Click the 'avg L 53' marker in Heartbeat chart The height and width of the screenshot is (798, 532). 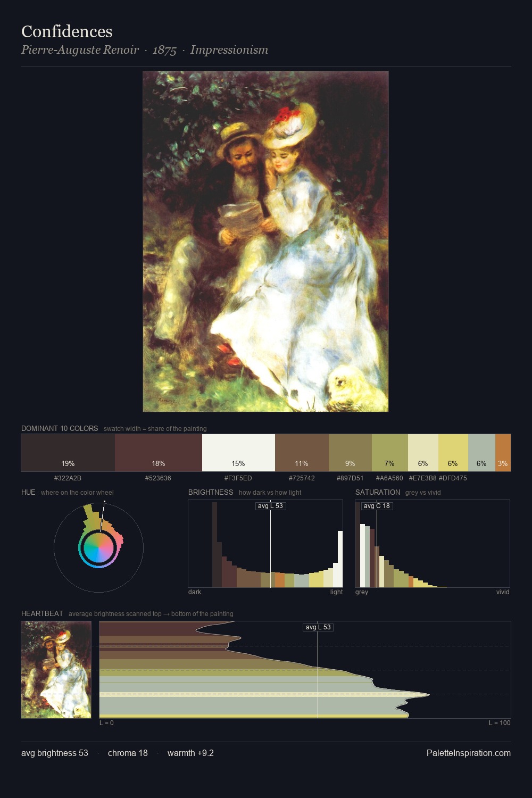tap(318, 627)
